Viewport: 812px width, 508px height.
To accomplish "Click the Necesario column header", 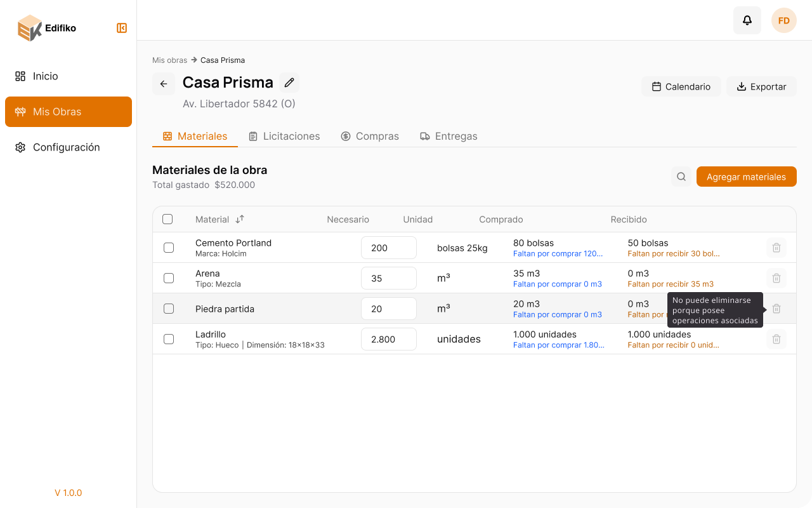I will click(x=348, y=219).
